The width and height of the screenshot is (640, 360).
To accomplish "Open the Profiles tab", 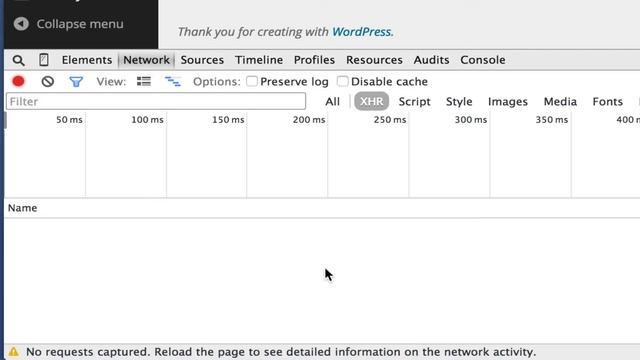I will pyautogui.click(x=314, y=60).
